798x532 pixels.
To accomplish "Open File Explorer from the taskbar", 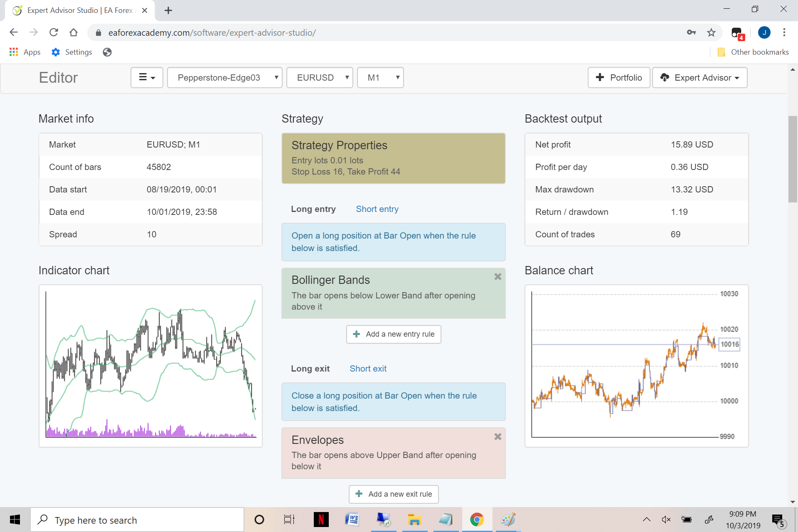I will coord(414,520).
